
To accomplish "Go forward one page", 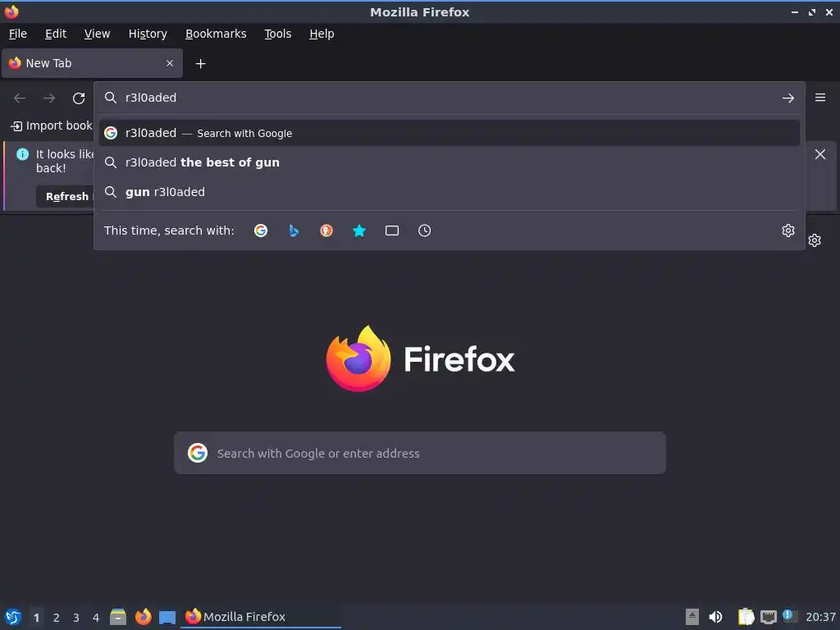I will (49, 98).
